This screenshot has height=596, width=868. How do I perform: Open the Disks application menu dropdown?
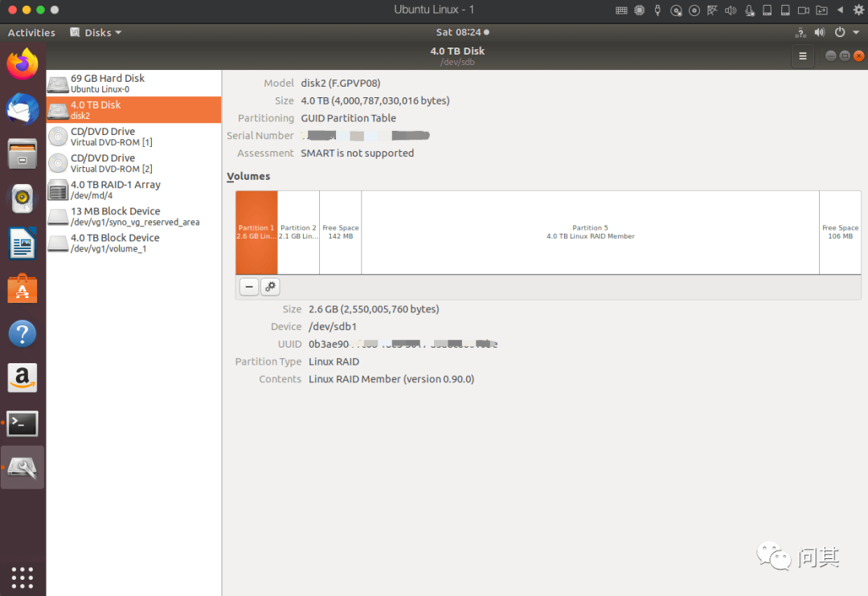[x=96, y=33]
